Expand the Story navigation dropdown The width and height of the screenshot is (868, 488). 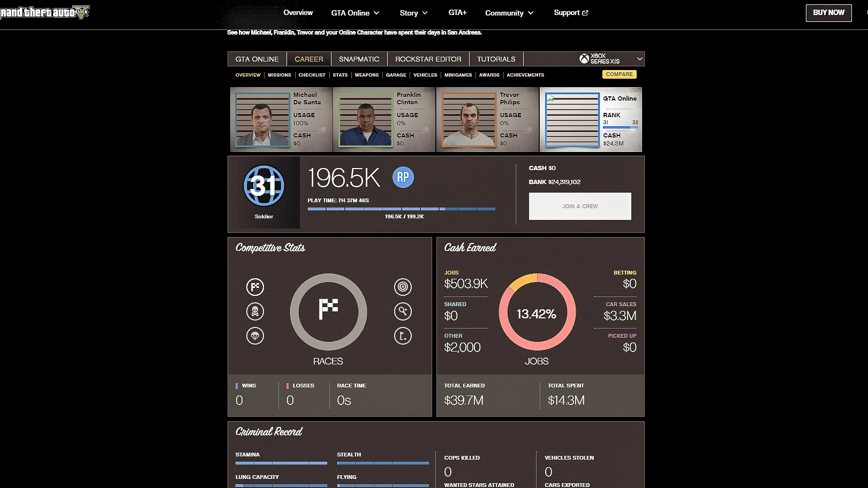(x=414, y=13)
